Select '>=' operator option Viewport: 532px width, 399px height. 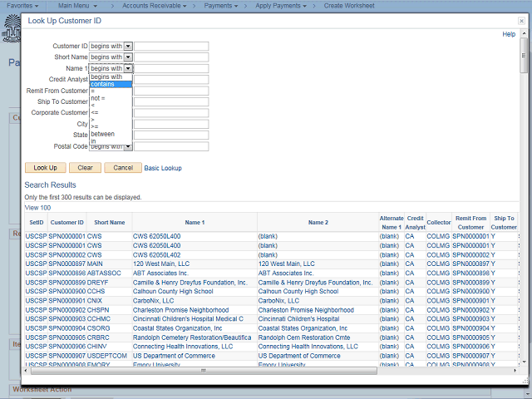click(111, 127)
